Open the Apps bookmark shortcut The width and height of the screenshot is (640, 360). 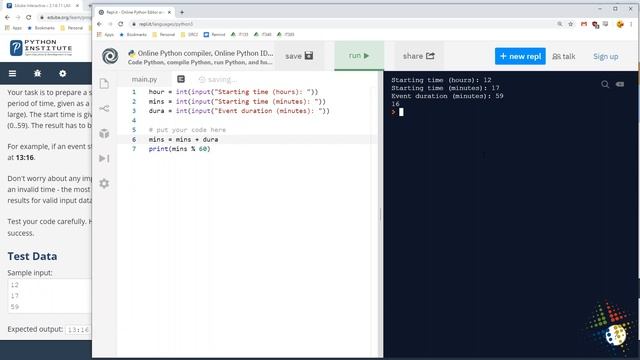pyautogui.click(x=105, y=35)
